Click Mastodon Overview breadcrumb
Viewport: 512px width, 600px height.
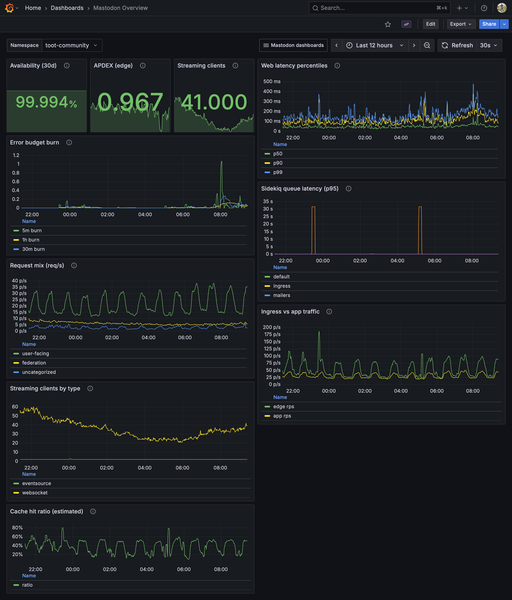(x=121, y=8)
